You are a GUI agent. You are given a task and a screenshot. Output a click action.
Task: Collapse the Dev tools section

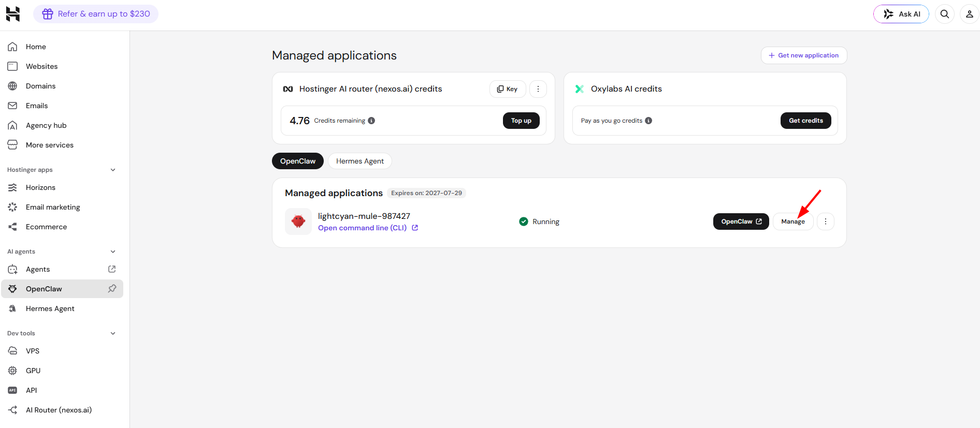(x=113, y=333)
